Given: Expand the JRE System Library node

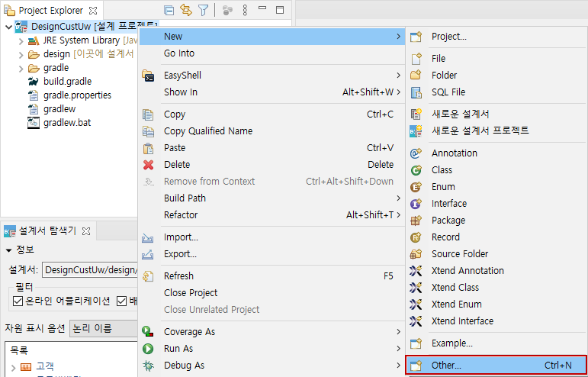Looking at the screenshot, I should [21, 40].
